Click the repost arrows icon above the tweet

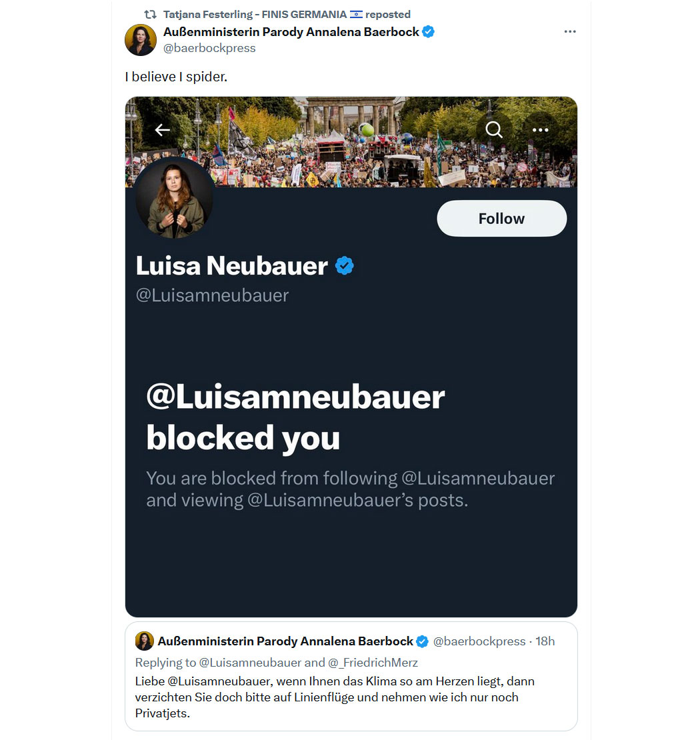[x=150, y=14]
